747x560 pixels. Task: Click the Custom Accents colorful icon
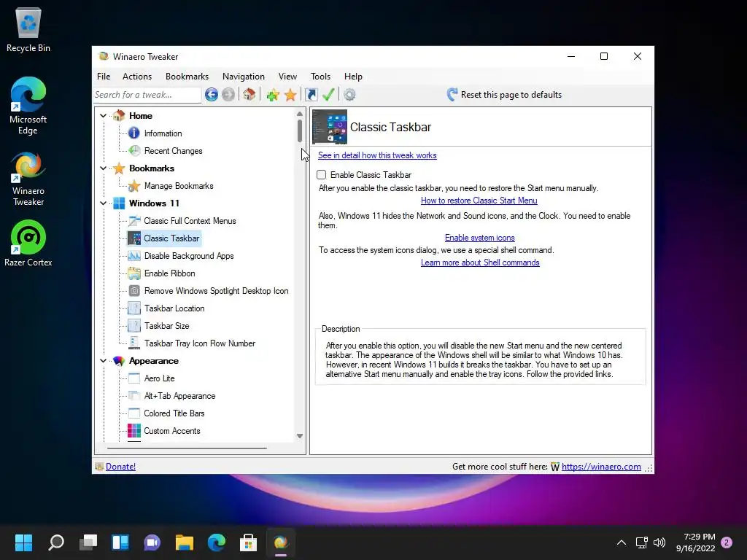pos(134,430)
